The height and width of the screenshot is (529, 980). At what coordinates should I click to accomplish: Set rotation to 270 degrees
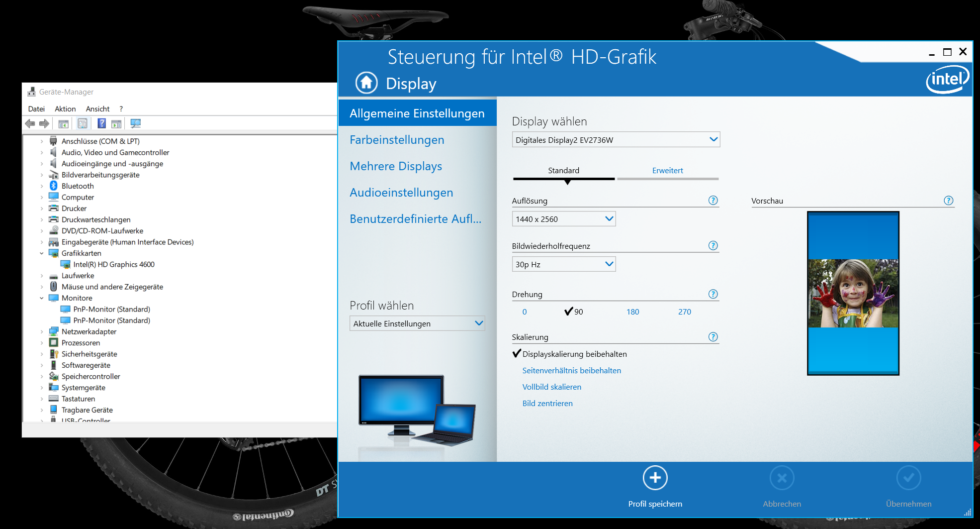click(684, 312)
